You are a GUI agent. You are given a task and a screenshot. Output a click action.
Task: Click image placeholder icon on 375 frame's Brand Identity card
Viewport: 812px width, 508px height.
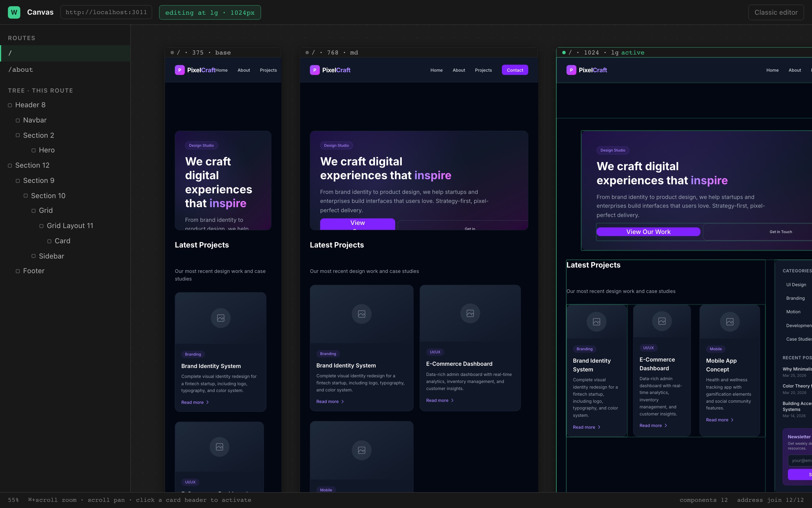click(x=220, y=318)
